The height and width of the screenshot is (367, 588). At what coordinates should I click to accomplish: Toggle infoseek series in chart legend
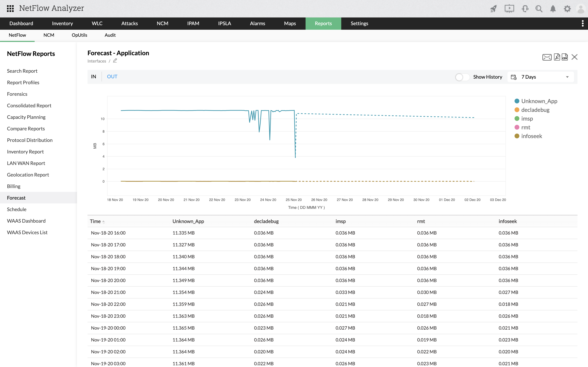531,136
